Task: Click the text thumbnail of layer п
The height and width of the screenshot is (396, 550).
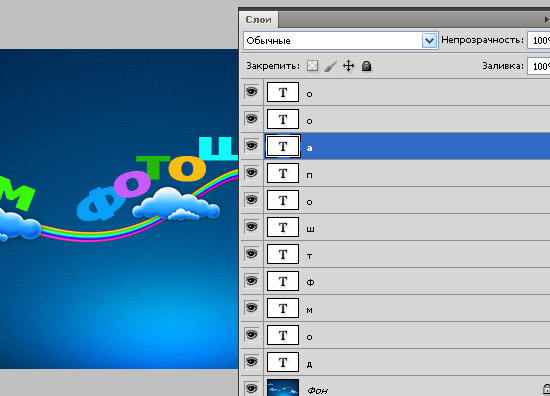Action: coord(283,173)
